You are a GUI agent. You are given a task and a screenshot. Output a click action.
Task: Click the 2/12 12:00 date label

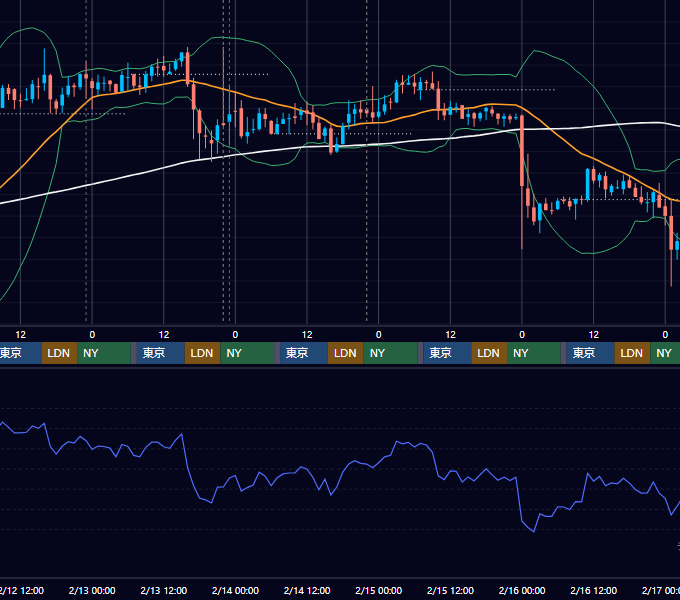pos(21,590)
